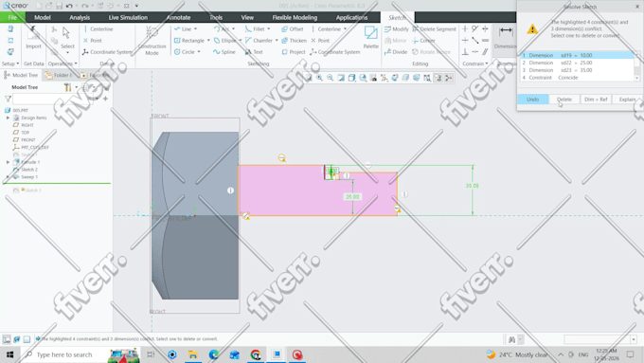The image size is (644, 363).
Task: Open the Flexible Modeling tab
Action: coord(295,17)
